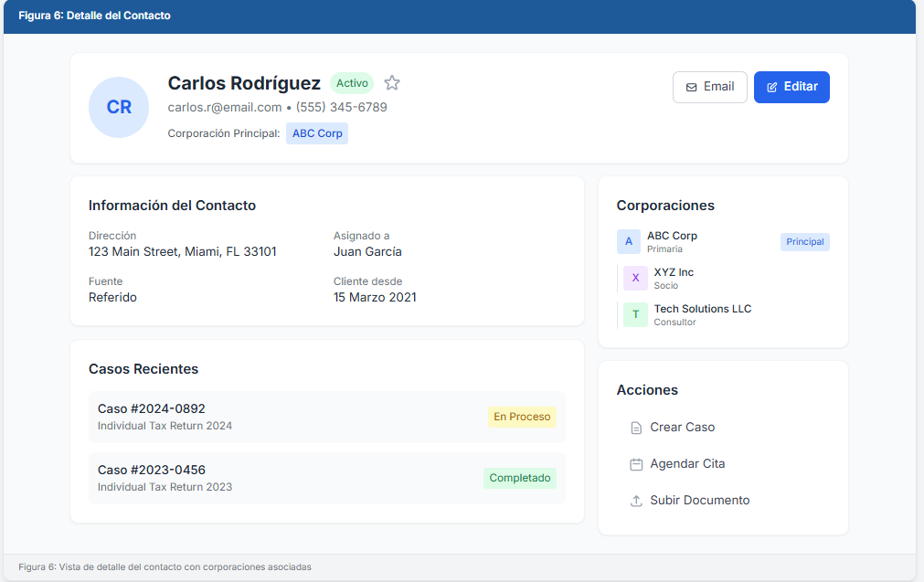Click the En Proceso status badge

pos(522,417)
